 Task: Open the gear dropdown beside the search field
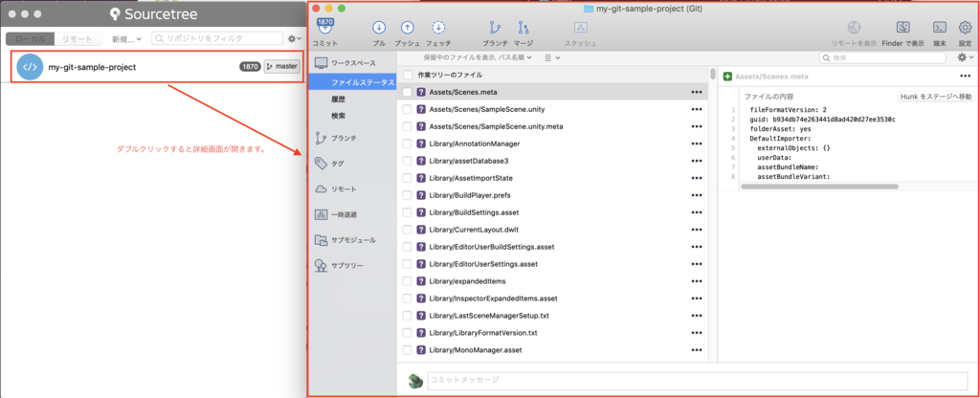pos(966,57)
